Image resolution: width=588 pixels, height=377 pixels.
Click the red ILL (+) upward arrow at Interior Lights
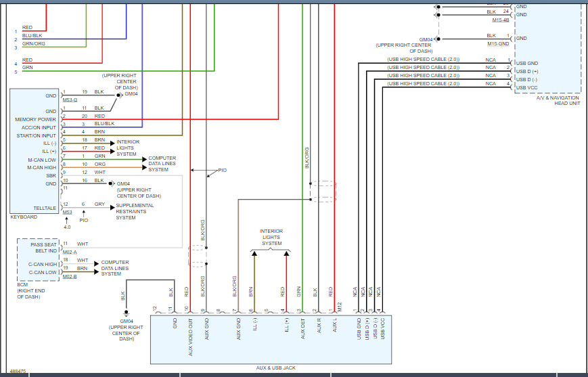click(286, 254)
